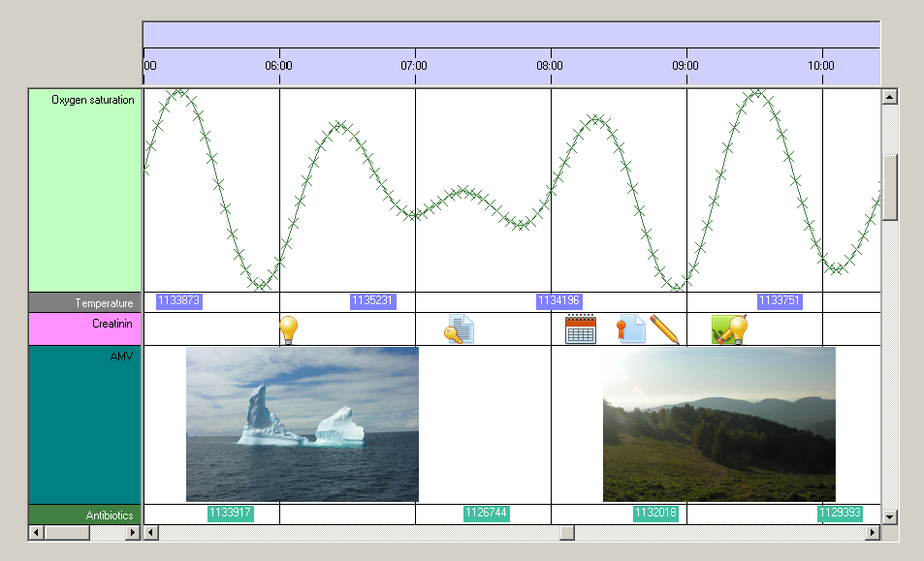Select Antibiotics event 1133917
This screenshot has height=561, width=924.
pos(230,514)
